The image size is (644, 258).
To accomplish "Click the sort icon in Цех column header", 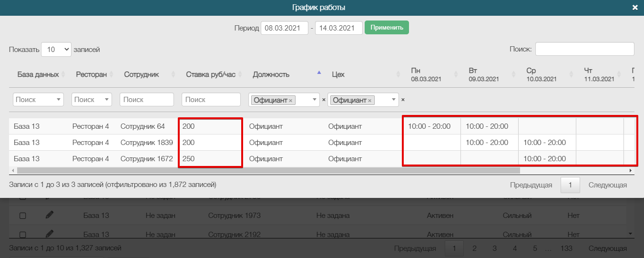I will pyautogui.click(x=399, y=74).
